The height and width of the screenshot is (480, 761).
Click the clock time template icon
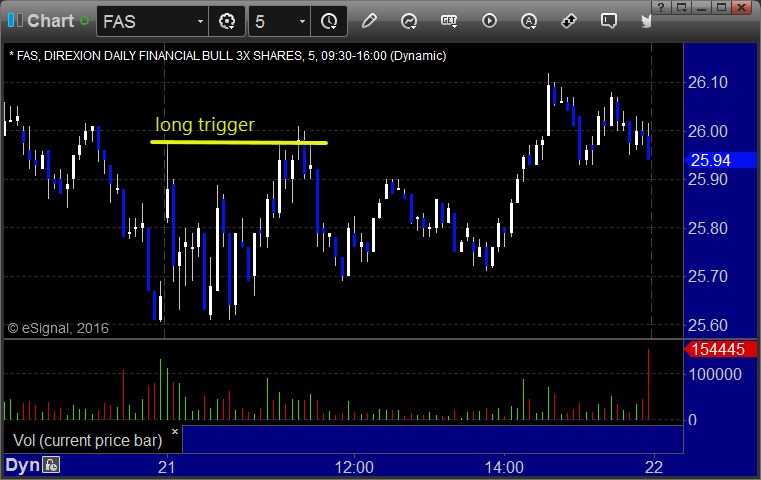pyautogui.click(x=329, y=21)
